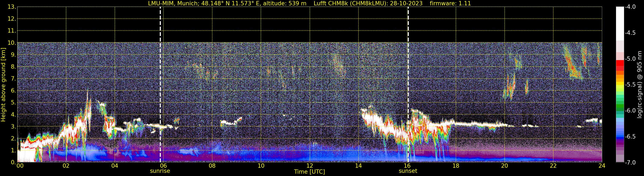Click the colorbar tick value '-6.5'

tap(630, 137)
